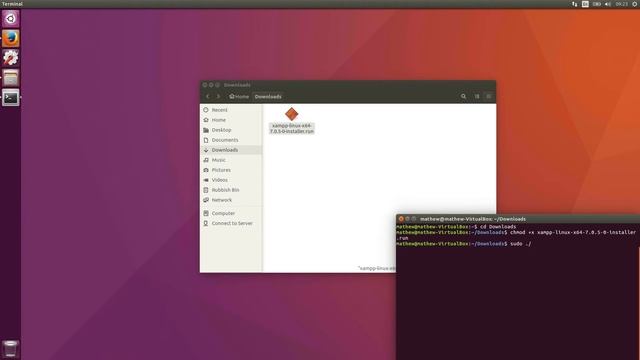The image size is (640, 360).
Task: Launch Firefox from the dock
Action: pyautogui.click(x=11, y=38)
